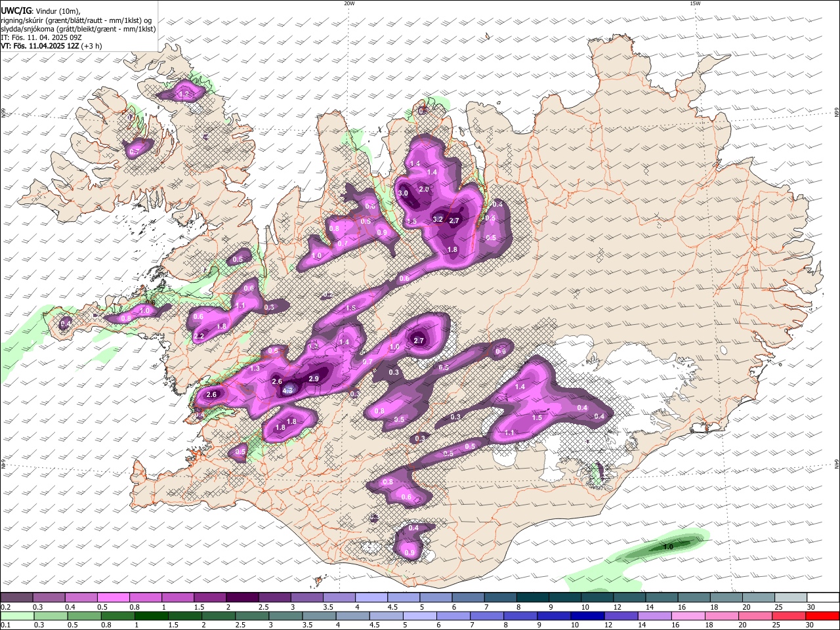Select the init time line 'IT: Fös. 11. 04. 2025 09Z'
The width and height of the screenshot is (840, 630).
(41, 37)
